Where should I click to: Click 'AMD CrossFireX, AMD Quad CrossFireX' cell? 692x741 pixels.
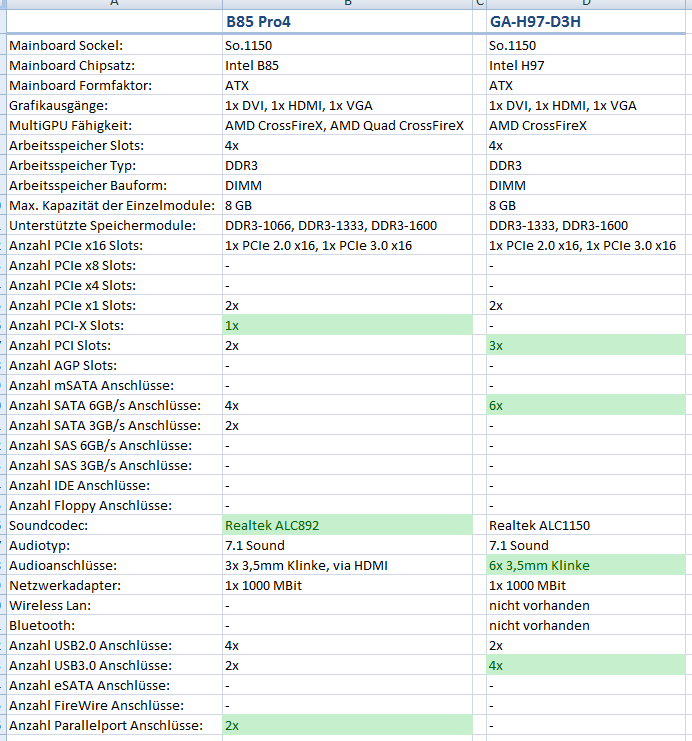click(347, 125)
